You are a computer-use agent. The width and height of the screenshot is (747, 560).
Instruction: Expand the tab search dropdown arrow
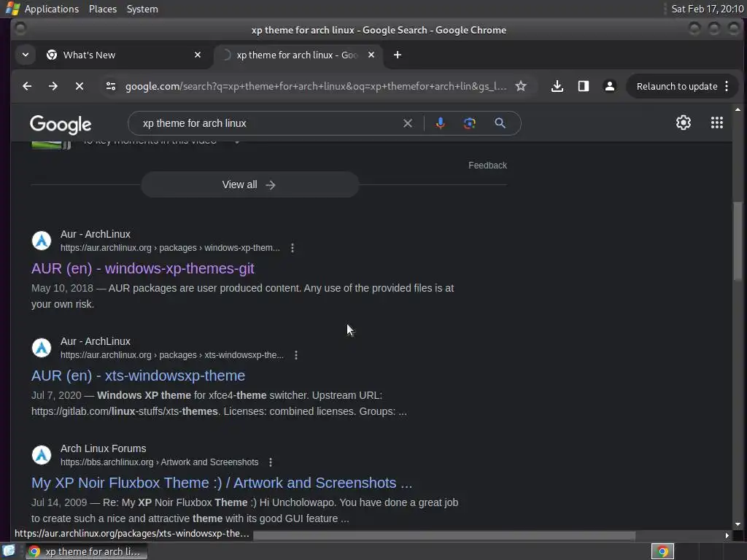26,55
